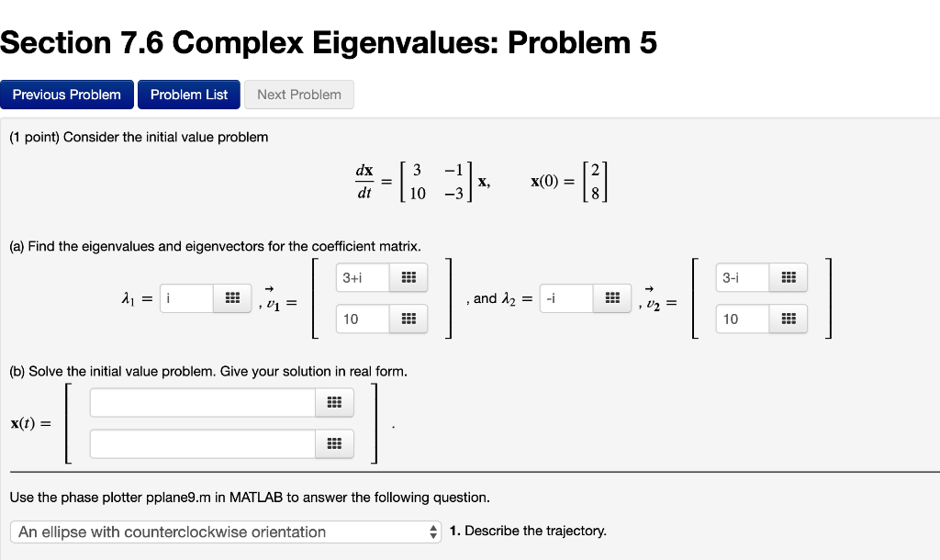Click the keypad icon next to the 3+i entry

[x=408, y=277]
